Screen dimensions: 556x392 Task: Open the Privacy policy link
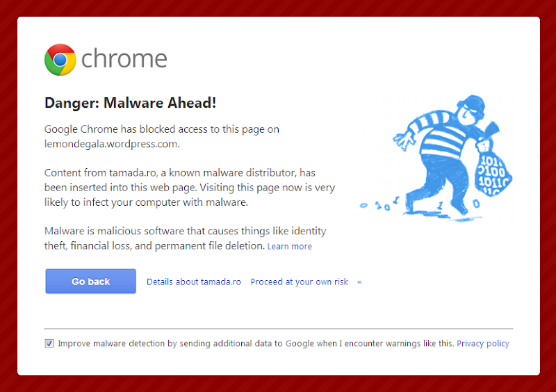(483, 343)
